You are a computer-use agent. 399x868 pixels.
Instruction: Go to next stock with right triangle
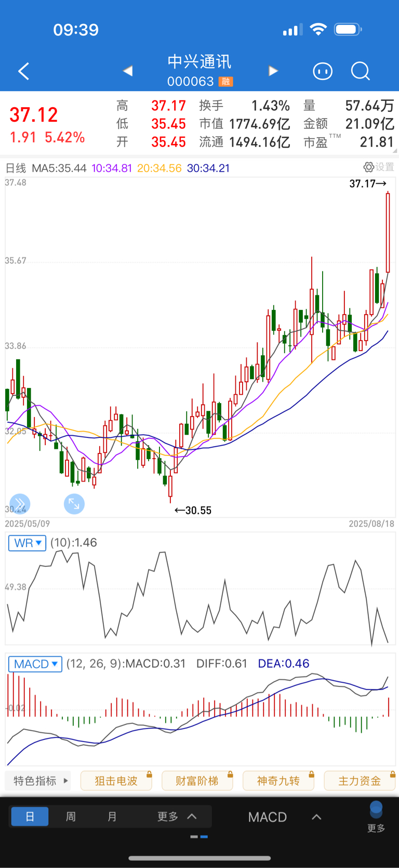[x=273, y=71]
